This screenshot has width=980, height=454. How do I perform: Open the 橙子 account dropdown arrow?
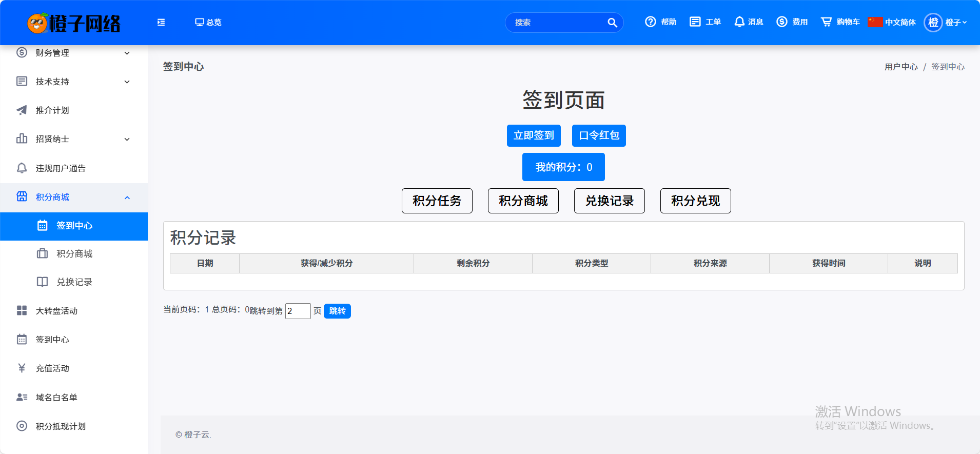965,22
